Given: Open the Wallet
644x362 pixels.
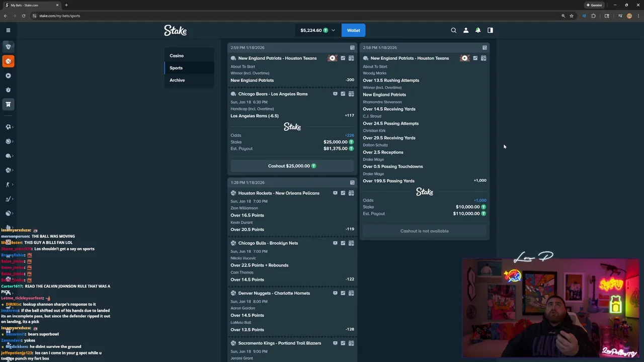Looking at the screenshot, I should click(353, 30).
